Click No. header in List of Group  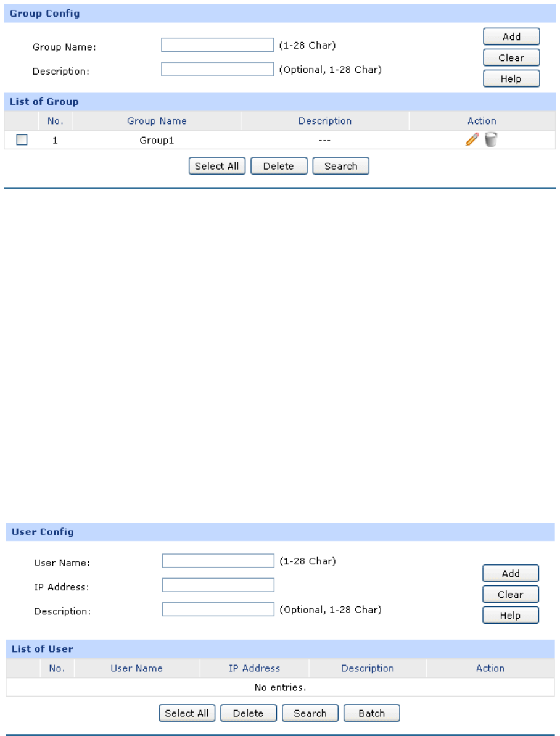point(56,121)
